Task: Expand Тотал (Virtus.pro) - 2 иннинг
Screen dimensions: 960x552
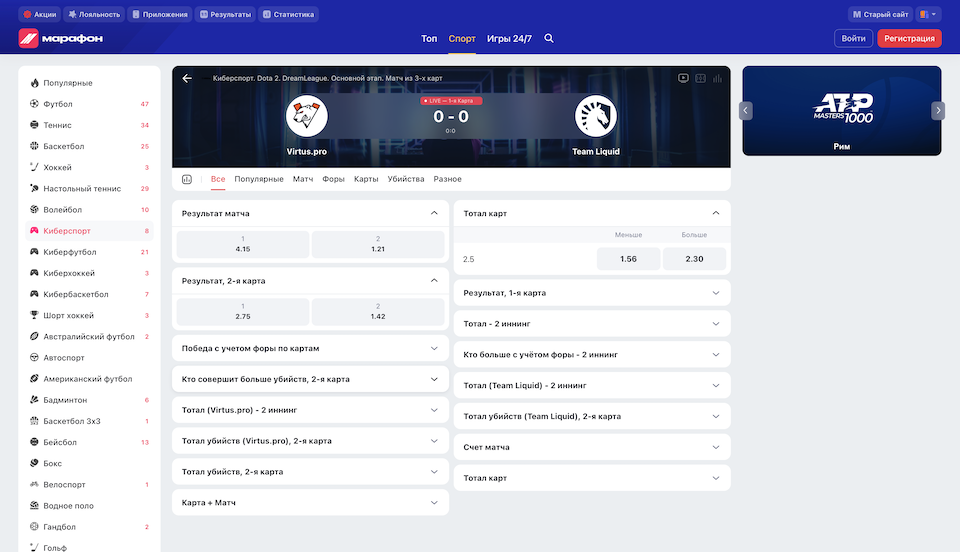Action: pos(310,410)
